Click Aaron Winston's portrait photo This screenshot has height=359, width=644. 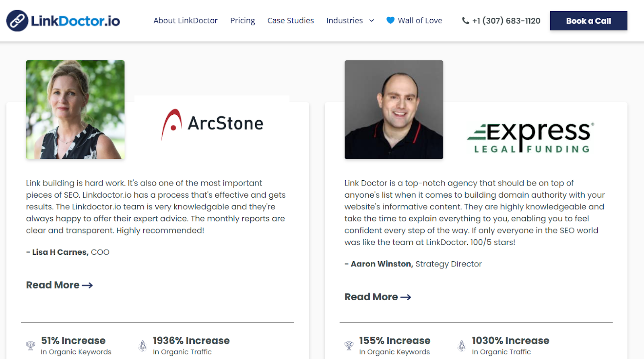click(394, 109)
